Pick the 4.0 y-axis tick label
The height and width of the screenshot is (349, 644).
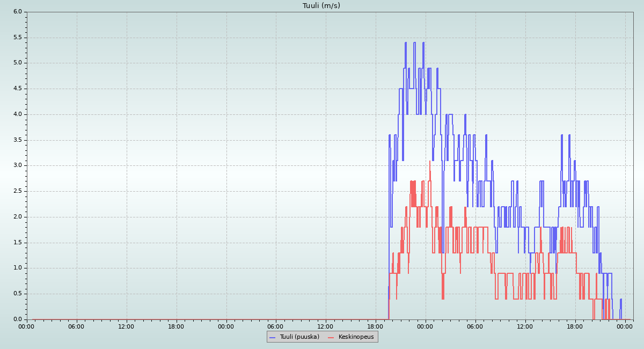[x=18, y=114]
